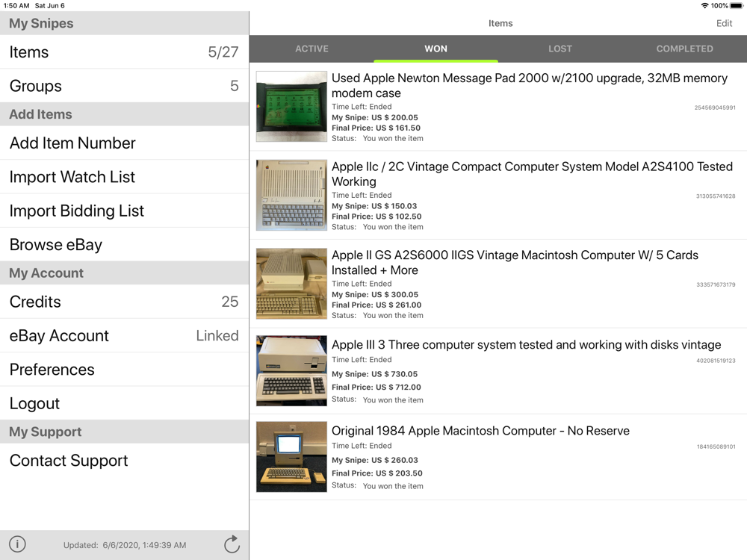
Task: Click the My Snipe US $ 260.03 line
Action: (374, 460)
